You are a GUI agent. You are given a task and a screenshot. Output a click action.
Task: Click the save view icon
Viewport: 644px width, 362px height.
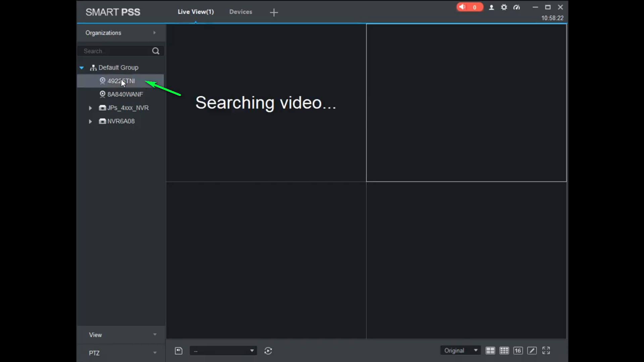pos(179,351)
